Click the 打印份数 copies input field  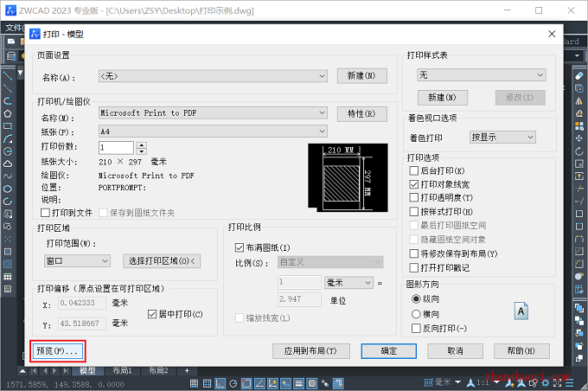(116, 148)
